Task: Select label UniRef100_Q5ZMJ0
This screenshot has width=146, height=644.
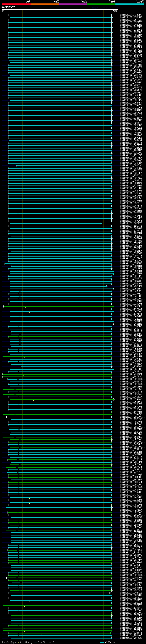Action: tap(131, 590)
